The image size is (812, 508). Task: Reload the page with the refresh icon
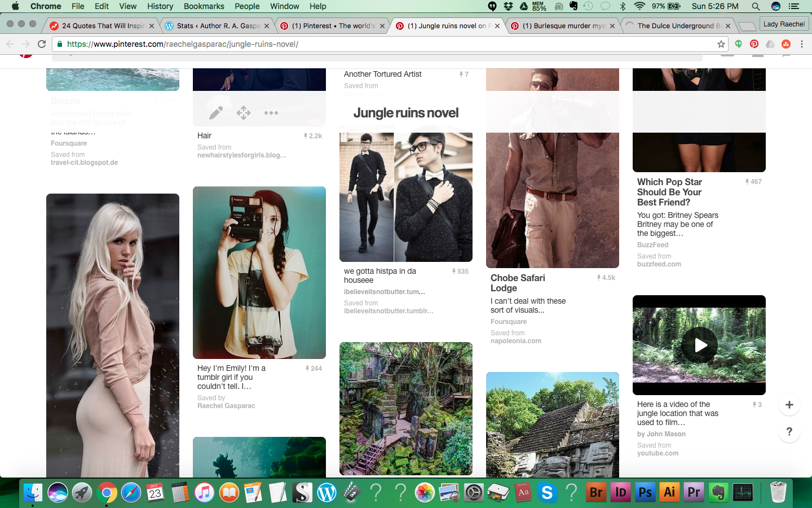tap(42, 44)
